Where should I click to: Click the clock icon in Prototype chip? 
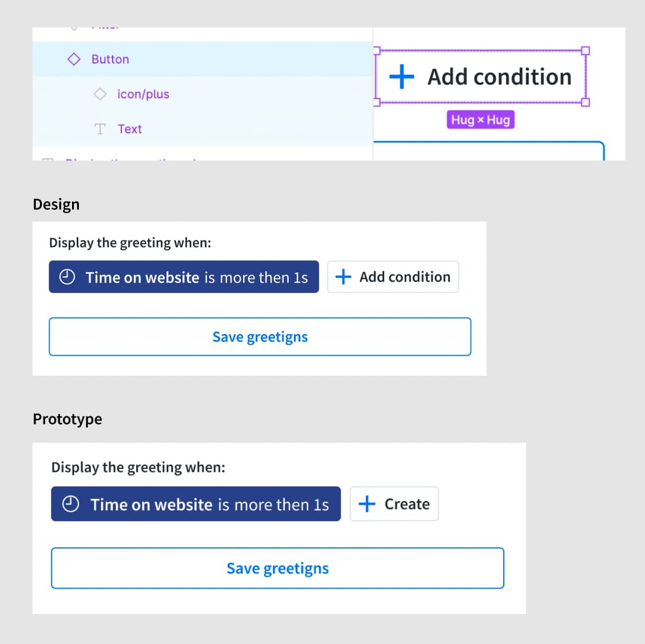click(x=70, y=504)
